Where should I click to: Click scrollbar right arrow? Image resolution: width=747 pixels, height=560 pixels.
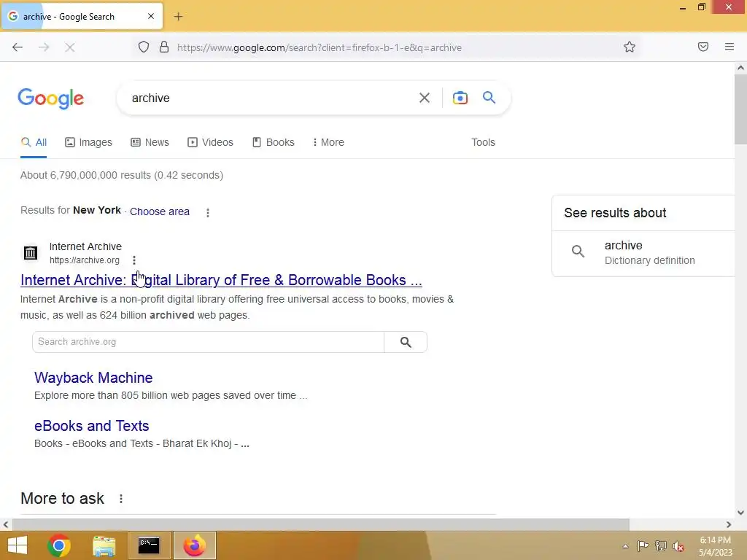(729, 524)
